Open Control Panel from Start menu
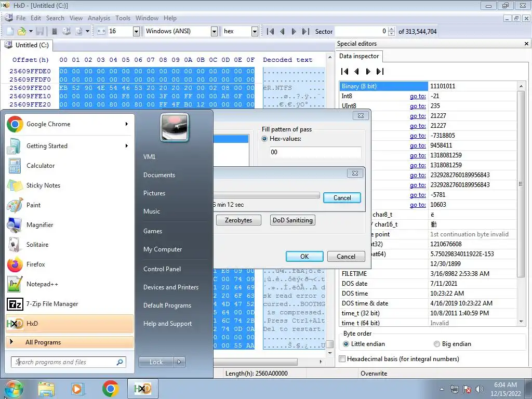This screenshot has width=532, height=399. [x=162, y=269]
